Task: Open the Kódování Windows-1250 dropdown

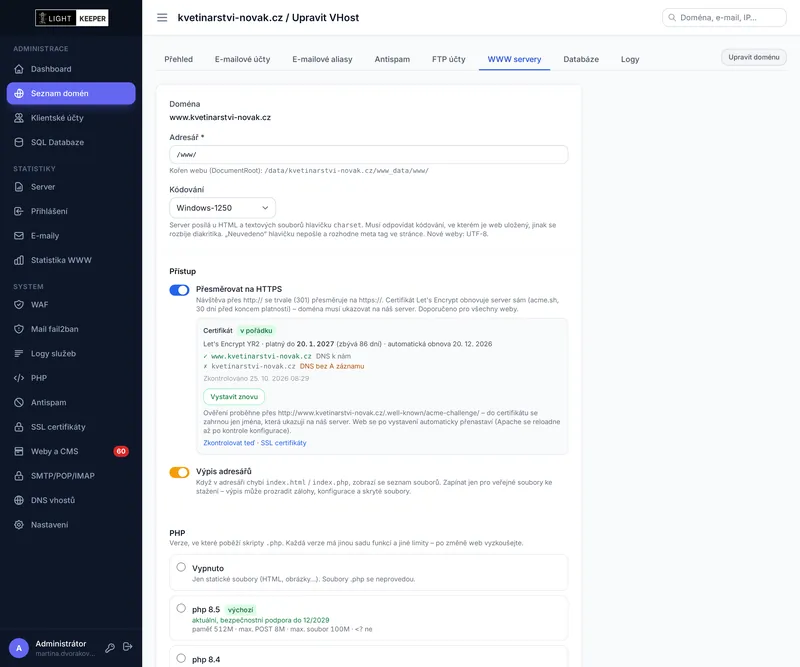Action: (222, 208)
